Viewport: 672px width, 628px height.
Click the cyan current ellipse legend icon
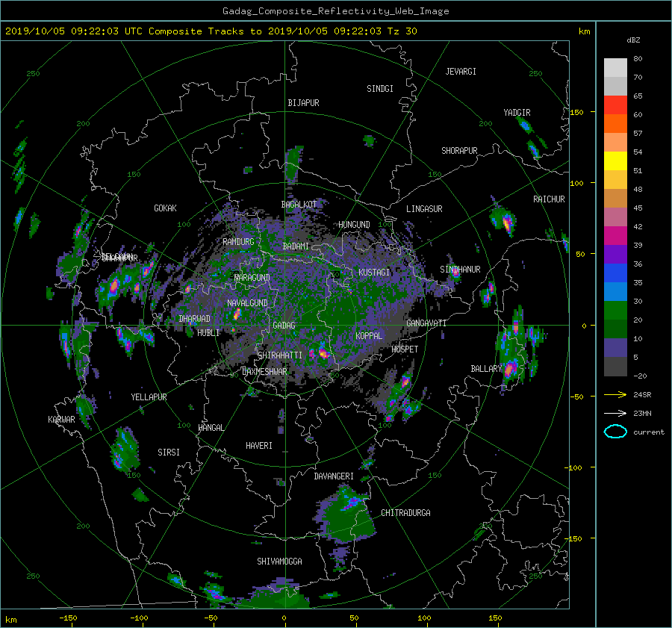coord(615,432)
